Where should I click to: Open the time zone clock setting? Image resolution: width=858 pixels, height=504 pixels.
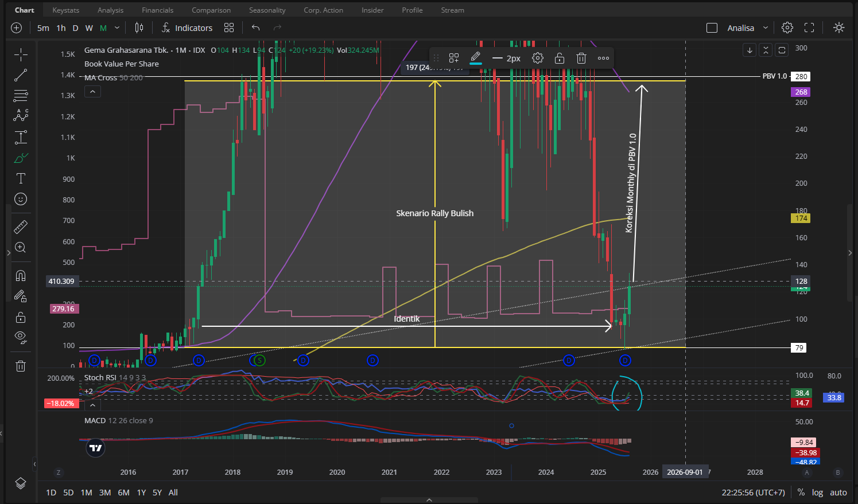pos(754,493)
